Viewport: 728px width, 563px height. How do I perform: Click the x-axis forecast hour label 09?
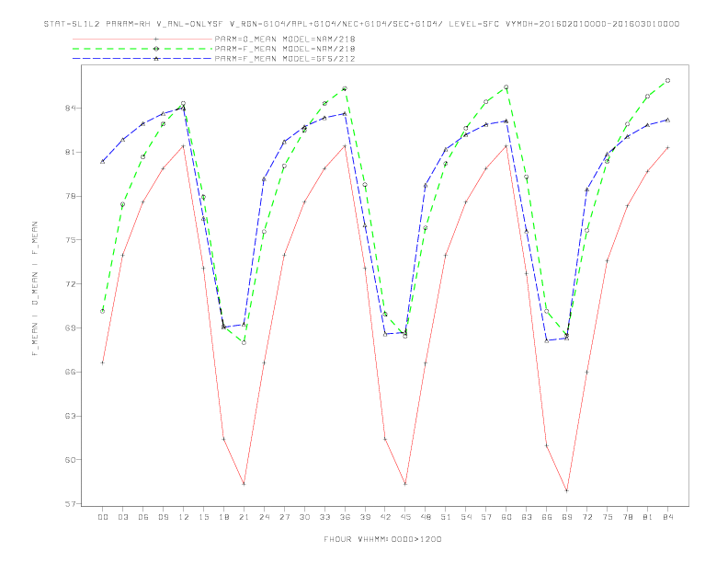[x=163, y=517]
